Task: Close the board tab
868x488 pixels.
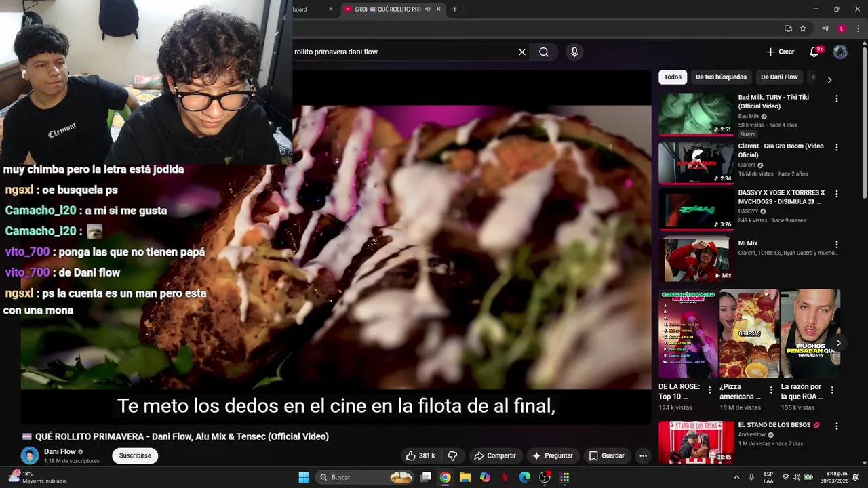Action: point(331,9)
